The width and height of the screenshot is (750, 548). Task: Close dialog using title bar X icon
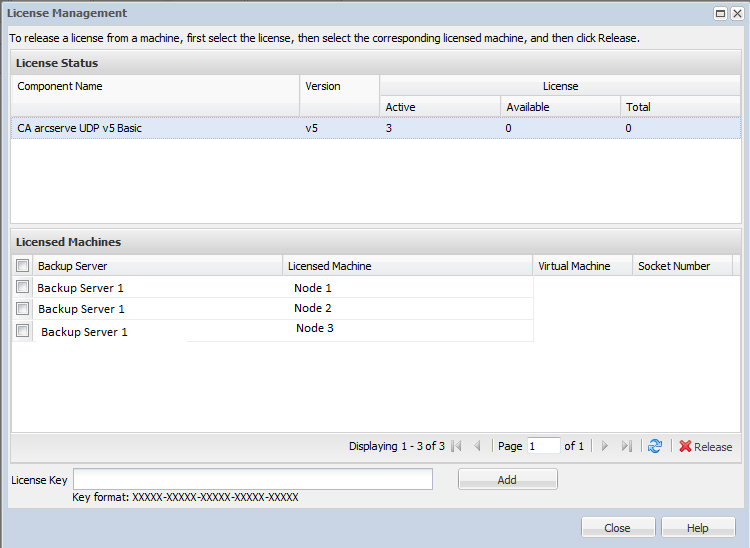point(736,13)
